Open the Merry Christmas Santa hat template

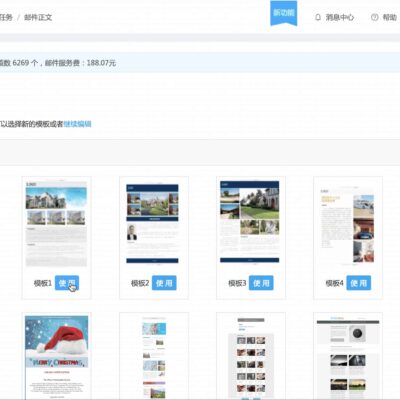57,357
